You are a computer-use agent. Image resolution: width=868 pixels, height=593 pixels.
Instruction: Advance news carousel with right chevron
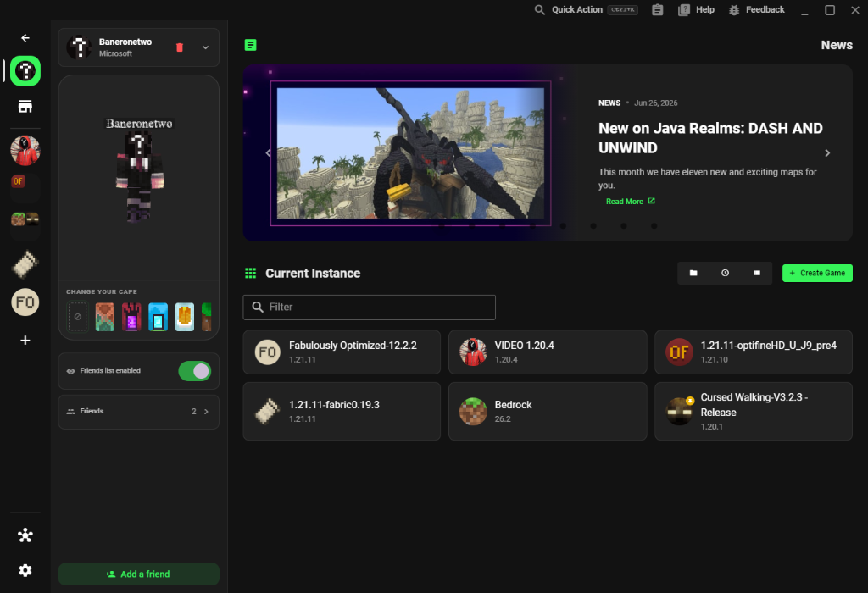827,153
